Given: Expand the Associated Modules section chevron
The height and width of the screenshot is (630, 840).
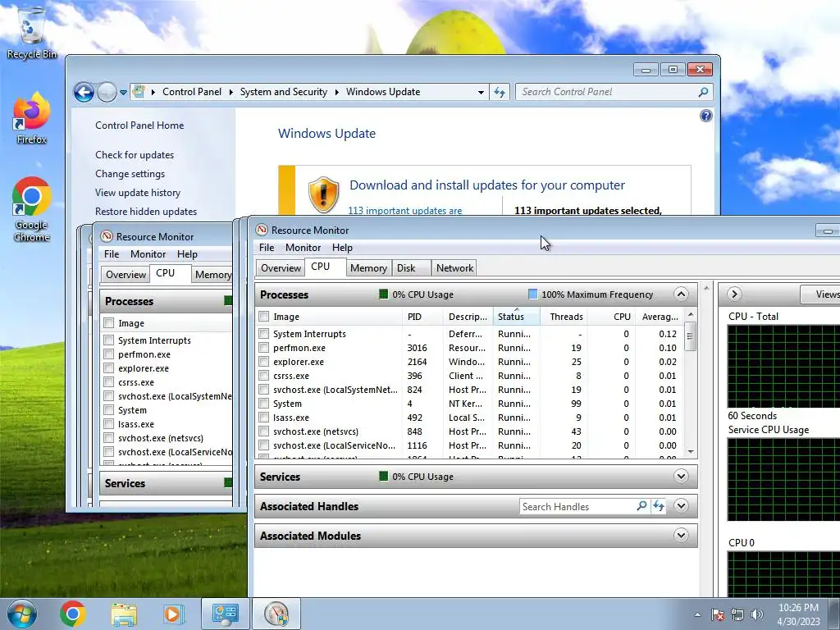Looking at the screenshot, I should point(681,535).
